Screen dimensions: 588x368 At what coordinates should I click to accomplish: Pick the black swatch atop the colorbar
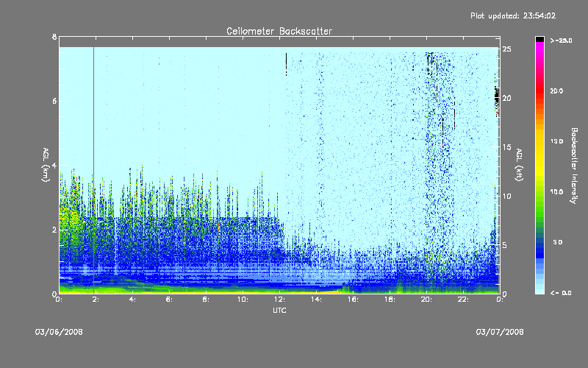539,39
